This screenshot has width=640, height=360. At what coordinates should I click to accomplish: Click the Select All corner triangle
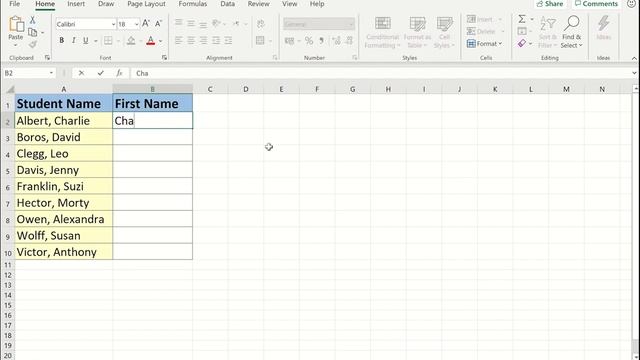(10, 89)
